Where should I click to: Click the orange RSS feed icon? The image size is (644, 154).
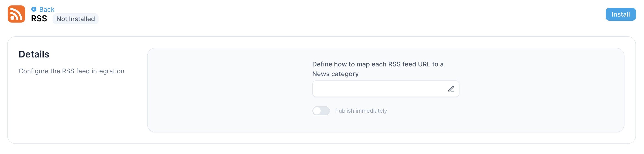(x=16, y=14)
